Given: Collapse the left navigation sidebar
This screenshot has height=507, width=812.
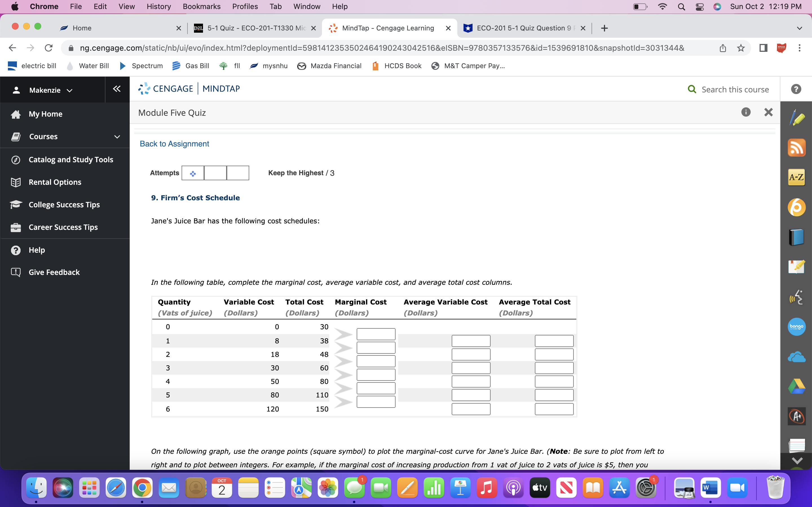Looking at the screenshot, I should (x=117, y=89).
